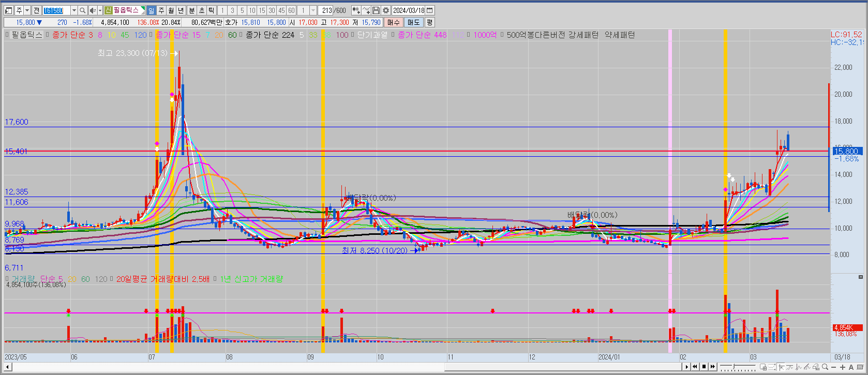This screenshot has width=868, height=375.
Task: Click the minus zoom-out icon in bottom toolbar
Action: [x=833, y=367]
